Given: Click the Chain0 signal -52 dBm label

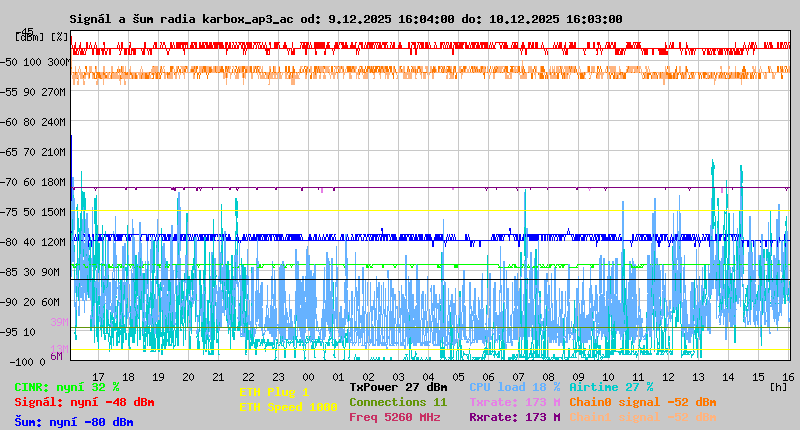Looking at the screenshot, I should point(642,402).
